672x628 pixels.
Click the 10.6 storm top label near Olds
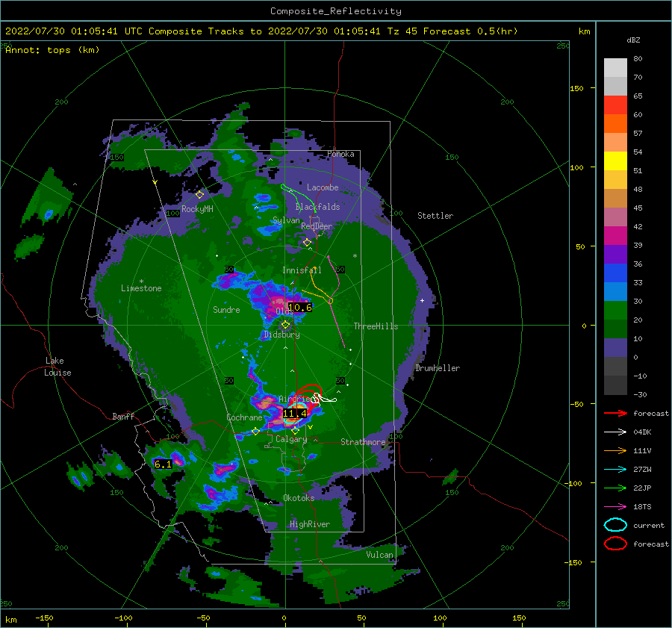(x=299, y=307)
